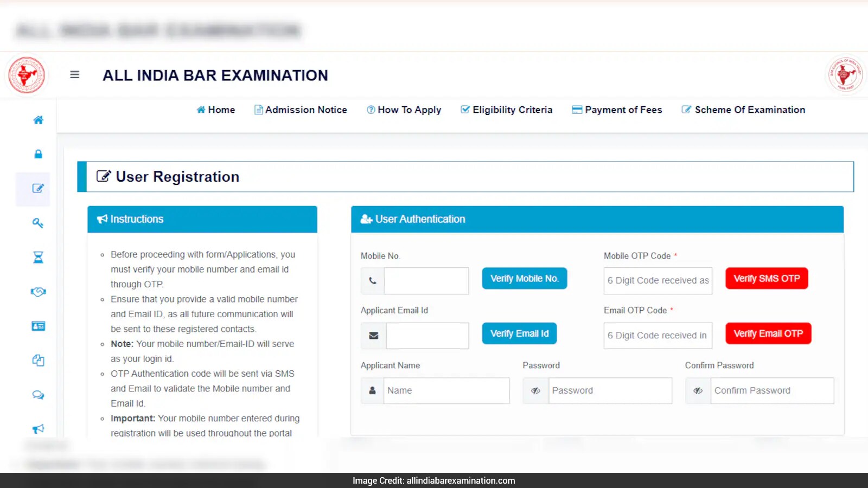Click the Bar Council emblem at top right
868x488 pixels.
point(845,75)
